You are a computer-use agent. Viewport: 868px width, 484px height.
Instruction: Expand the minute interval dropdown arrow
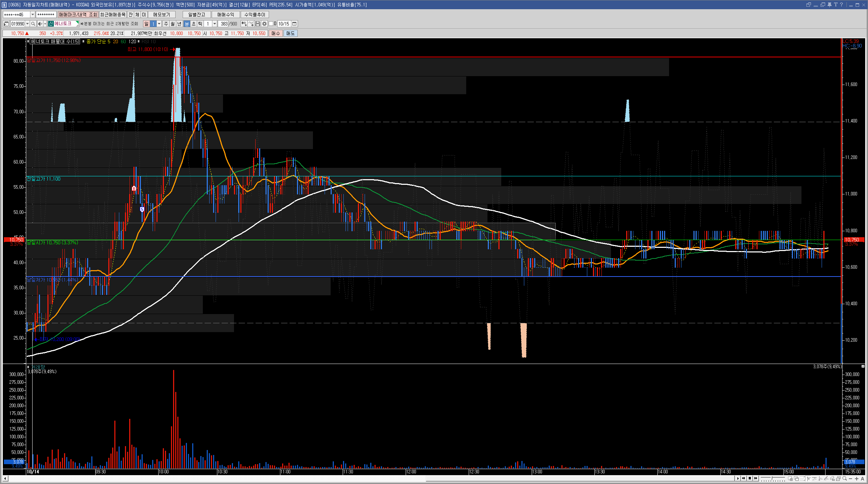click(x=215, y=24)
